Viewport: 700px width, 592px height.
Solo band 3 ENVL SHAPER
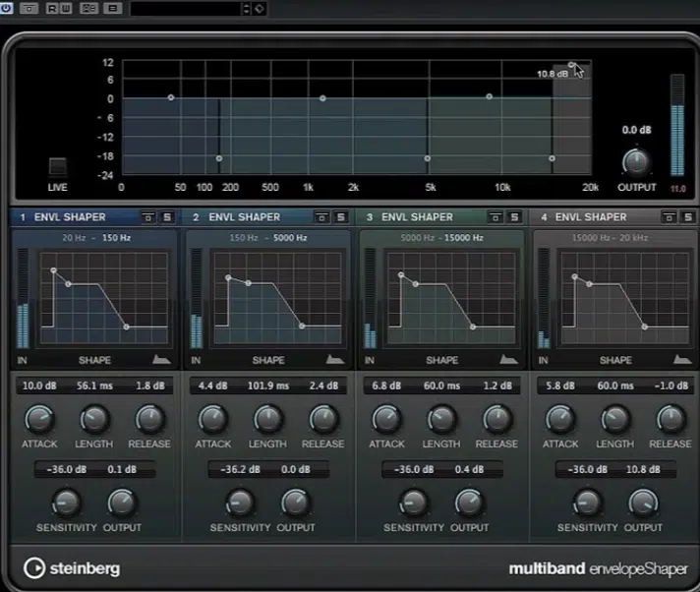coord(514,217)
